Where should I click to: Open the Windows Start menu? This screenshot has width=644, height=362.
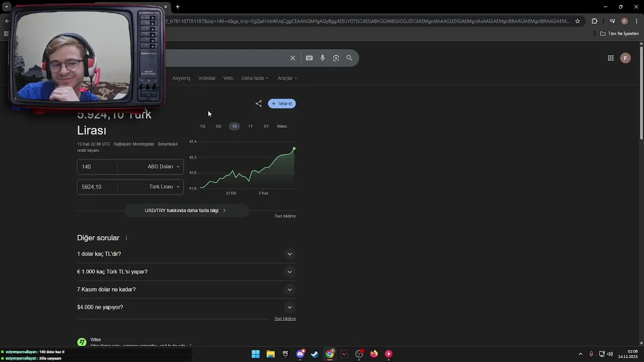tap(256, 354)
